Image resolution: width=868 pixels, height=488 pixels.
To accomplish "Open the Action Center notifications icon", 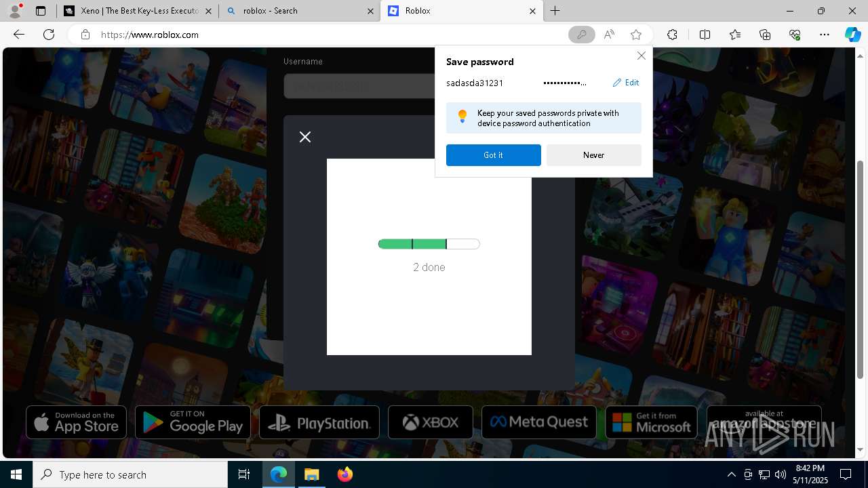I will [846, 474].
